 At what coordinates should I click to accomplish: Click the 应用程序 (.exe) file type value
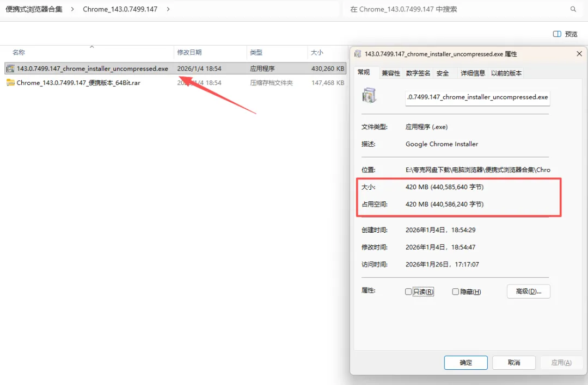(x=426, y=127)
